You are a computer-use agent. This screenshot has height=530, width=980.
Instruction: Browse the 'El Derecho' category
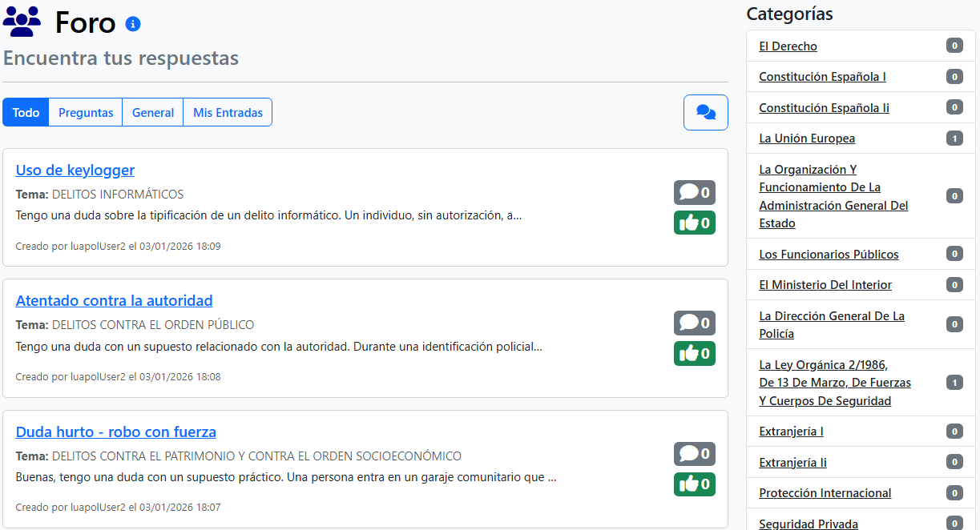point(788,46)
